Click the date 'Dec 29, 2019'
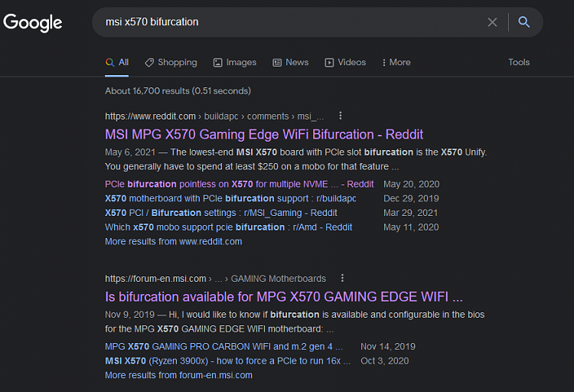 [411, 198]
